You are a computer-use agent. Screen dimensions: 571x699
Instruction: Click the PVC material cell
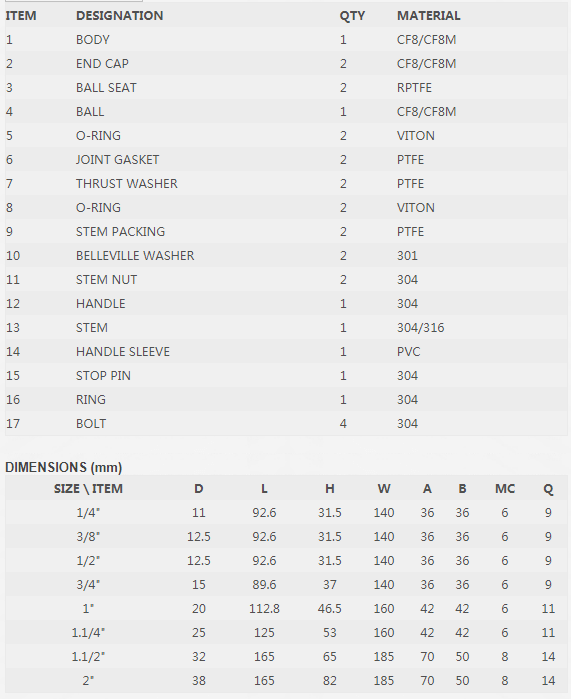[408, 352]
